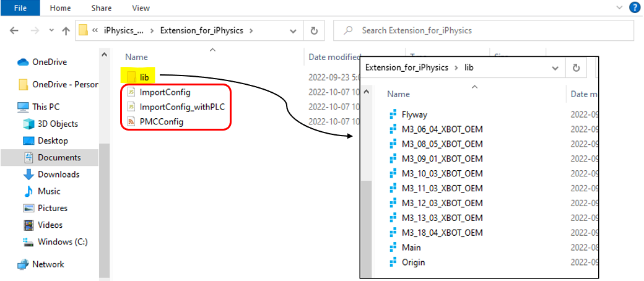
Task: Open the File menu
Action: (20, 8)
